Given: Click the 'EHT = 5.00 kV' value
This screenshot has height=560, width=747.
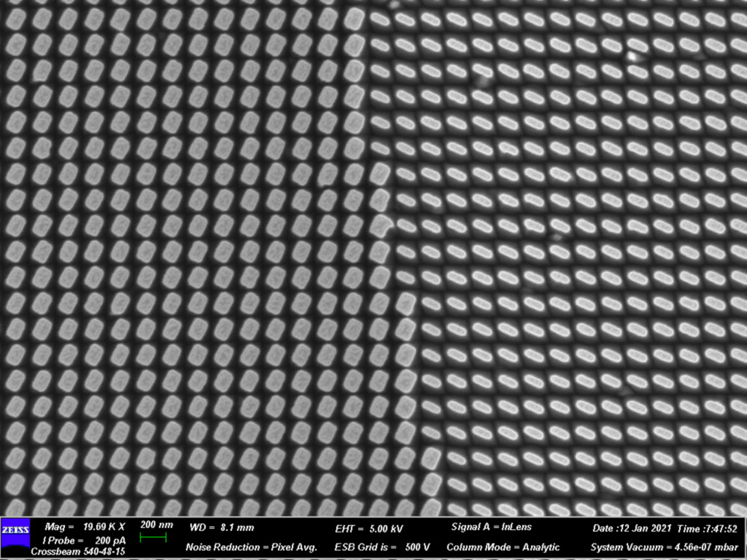Looking at the screenshot, I should (369, 529).
